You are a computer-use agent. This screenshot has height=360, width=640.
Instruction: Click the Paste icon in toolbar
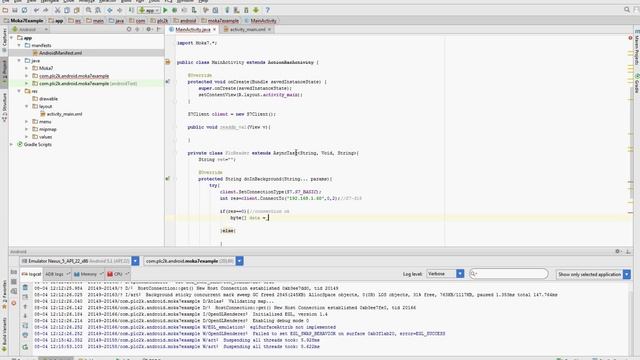click(76, 10)
